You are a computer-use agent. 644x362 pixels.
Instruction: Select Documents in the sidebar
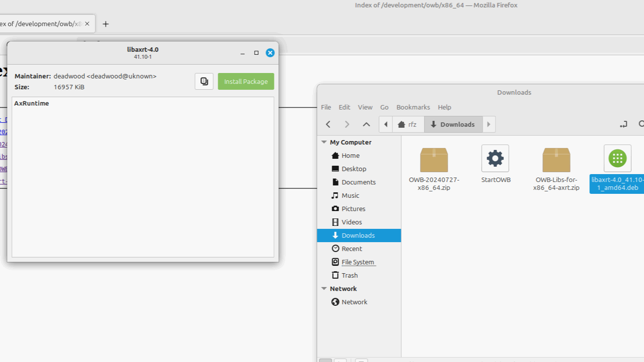pos(358,182)
